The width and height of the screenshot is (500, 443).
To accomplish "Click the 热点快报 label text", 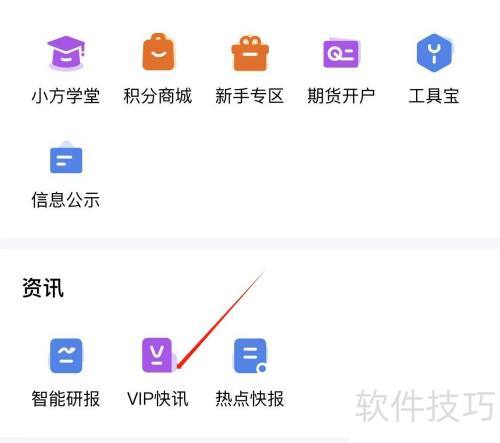I will (x=249, y=399).
